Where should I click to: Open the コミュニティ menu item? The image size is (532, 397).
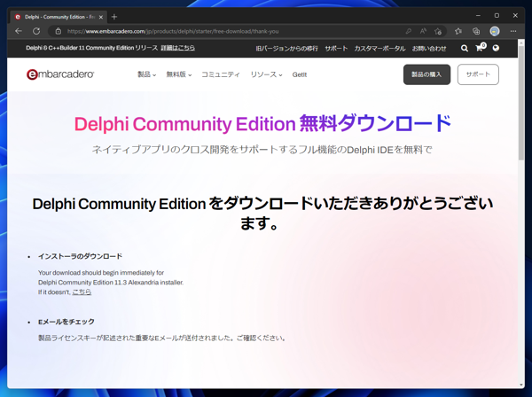coord(221,74)
